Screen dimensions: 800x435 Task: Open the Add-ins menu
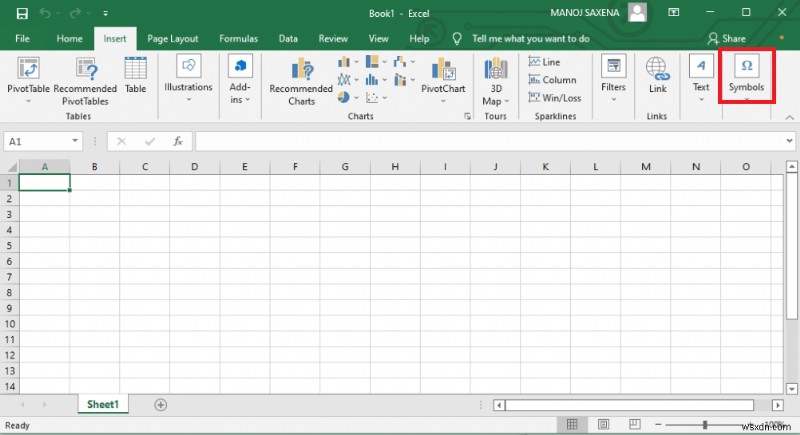[x=240, y=79]
